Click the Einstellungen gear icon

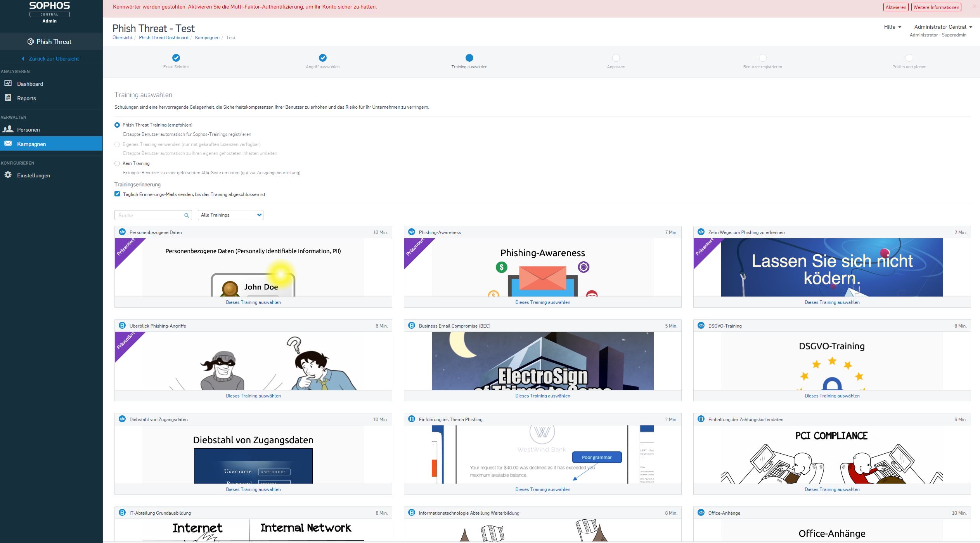(8, 175)
